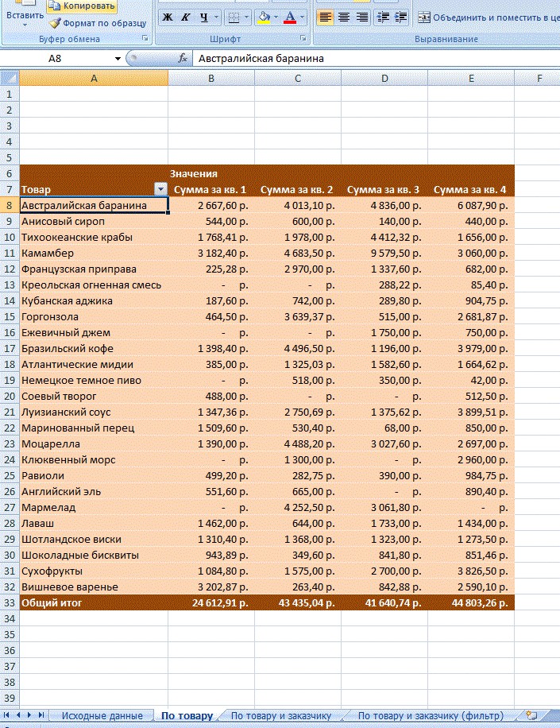Image resolution: width=560 pixels, height=728 pixels.
Task: Go to first sheet navigation arrow
Action: coord(6,715)
